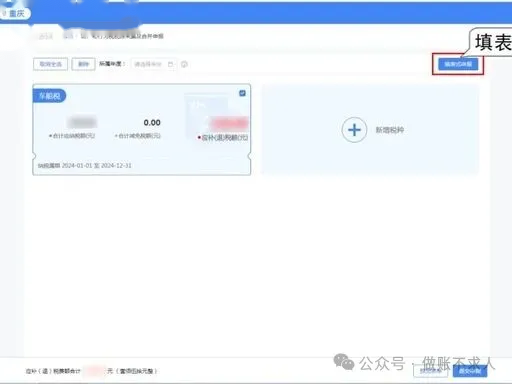
Task: Click the round icon beside year field
Action: (x=184, y=64)
